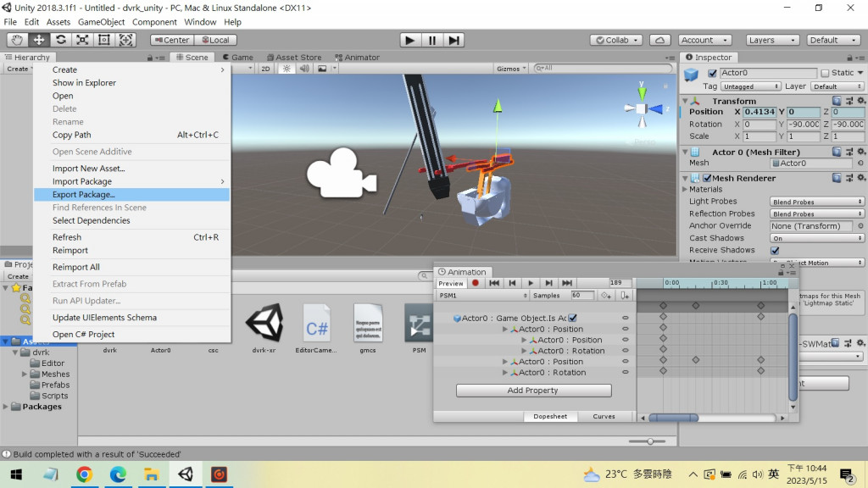
Task: Toggle Receive Shadows checkbox
Action: 775,250
